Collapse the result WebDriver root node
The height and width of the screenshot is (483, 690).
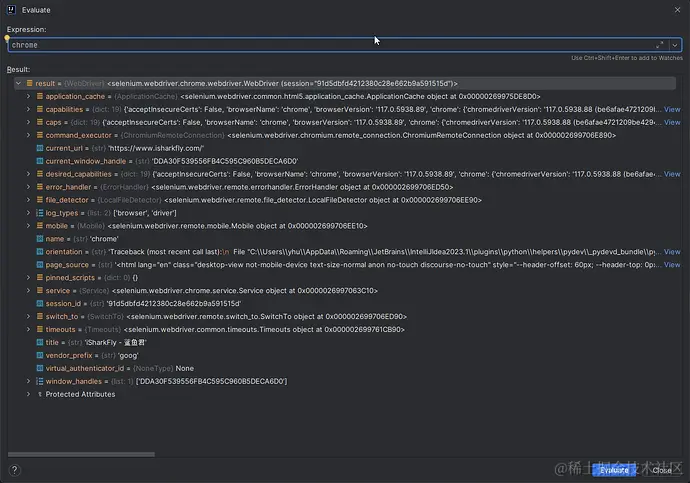(x=18, y=83)
